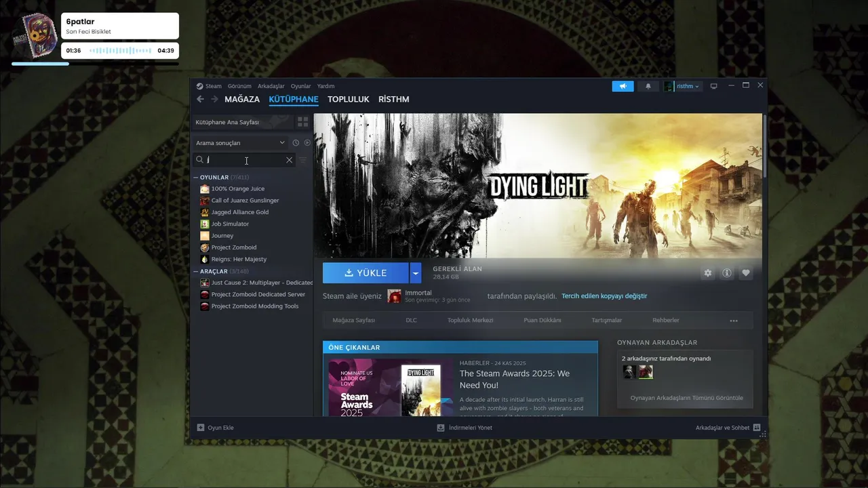Click music player progress waveform

tap(121, 51)
